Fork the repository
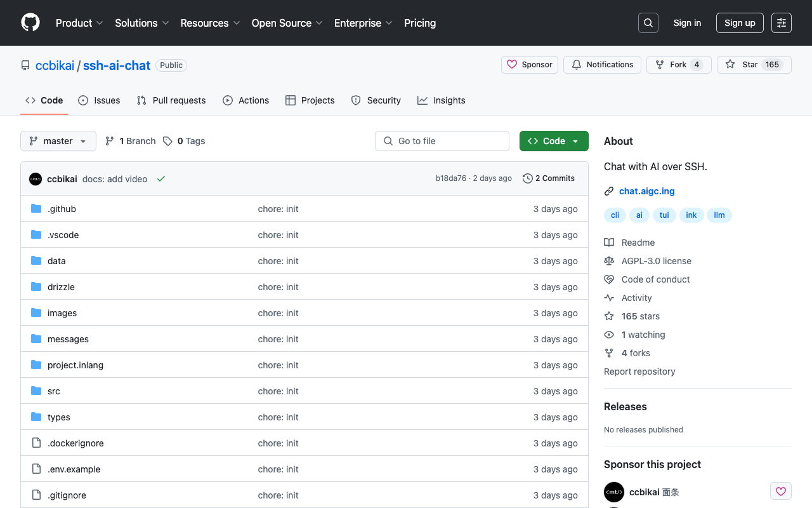Viewport: 812px width, 508px height. tap(679, 65)
